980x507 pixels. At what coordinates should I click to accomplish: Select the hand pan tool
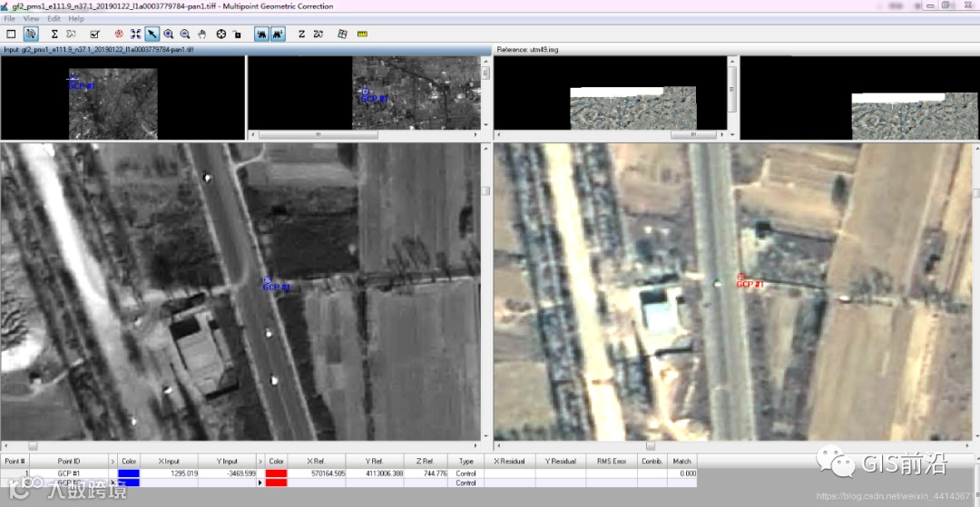point(201,34)
